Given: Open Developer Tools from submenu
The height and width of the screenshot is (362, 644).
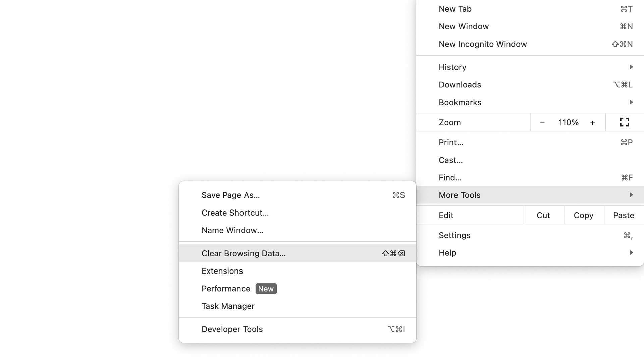Looking at the screenshot, I should coord(232,329).
